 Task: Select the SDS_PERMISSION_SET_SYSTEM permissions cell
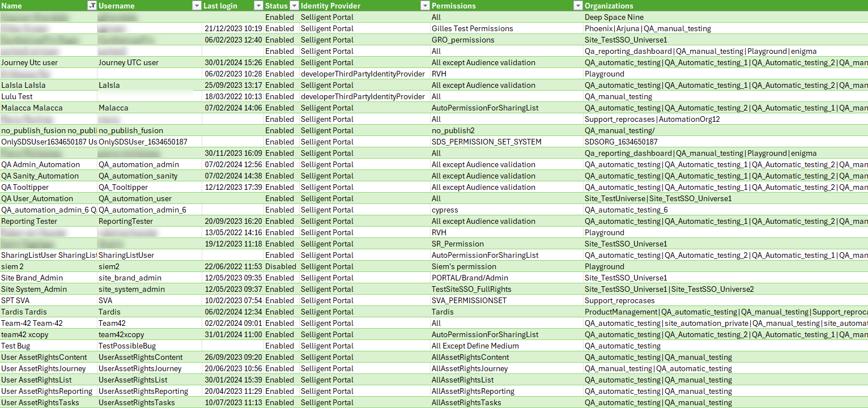(x=486, y=142)
